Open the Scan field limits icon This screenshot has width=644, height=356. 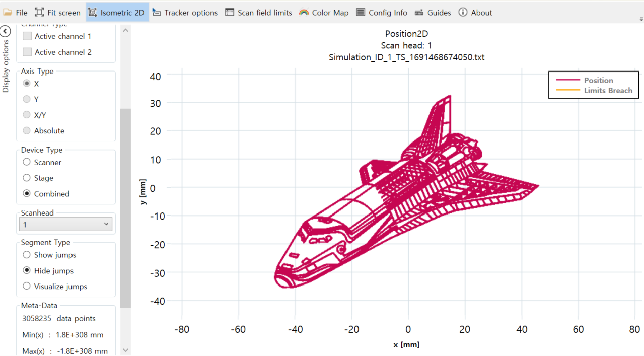(230, 13)
